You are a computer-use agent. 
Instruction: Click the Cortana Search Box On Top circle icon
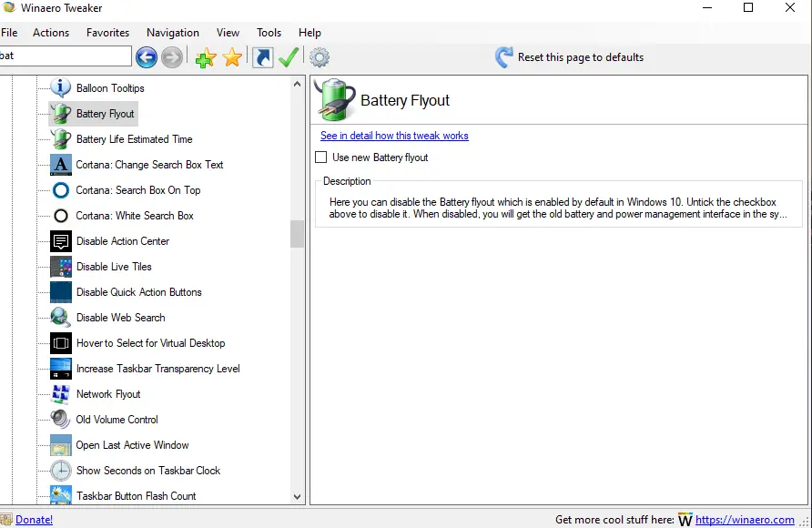(61, 190)
